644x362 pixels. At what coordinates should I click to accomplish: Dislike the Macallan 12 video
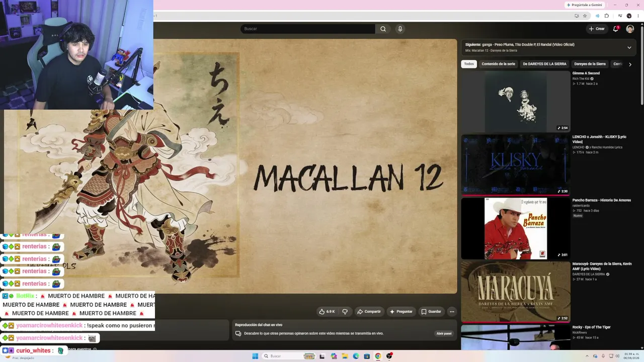345,312
